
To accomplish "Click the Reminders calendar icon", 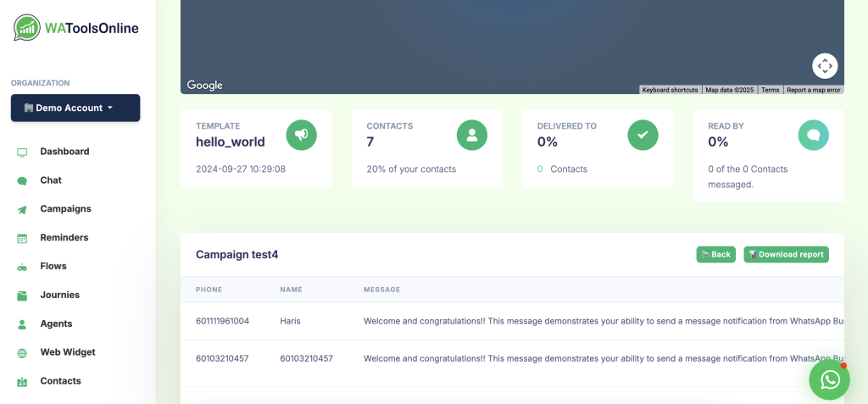I will pos(22,239).
